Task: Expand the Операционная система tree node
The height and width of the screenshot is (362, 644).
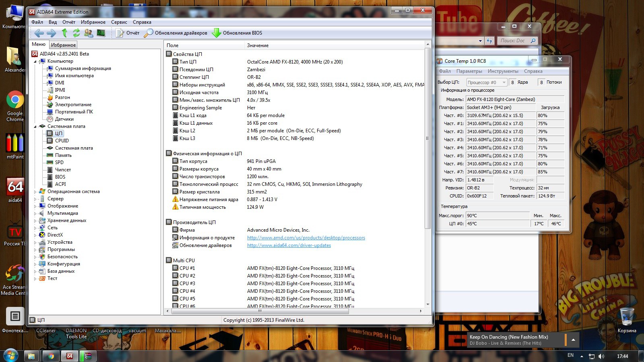Action: click(35, 192)
